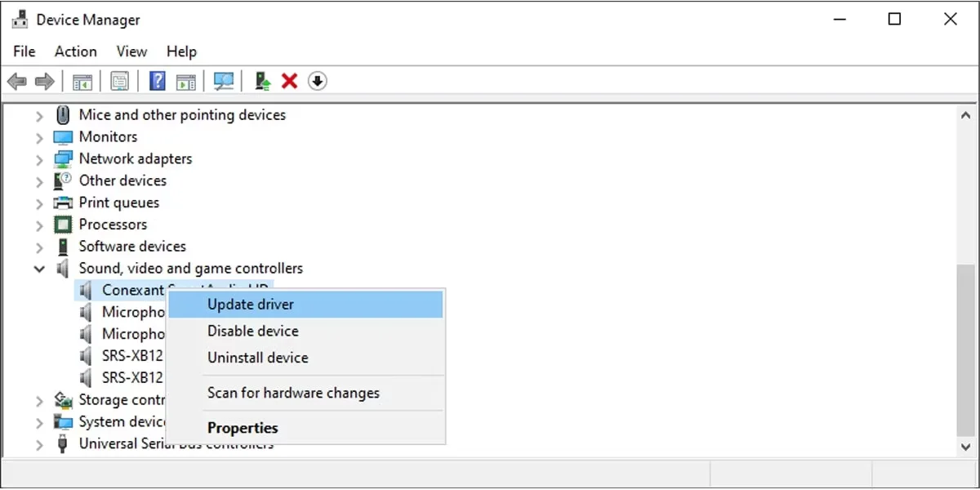Viewport: 980px width, 490px height.
Task: Choose Update driver from context menu
Action: point(250,304)
